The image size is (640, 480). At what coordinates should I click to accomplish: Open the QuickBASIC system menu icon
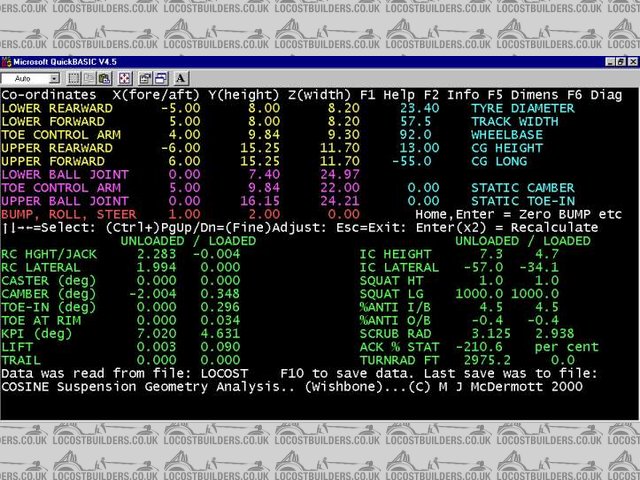7,61
